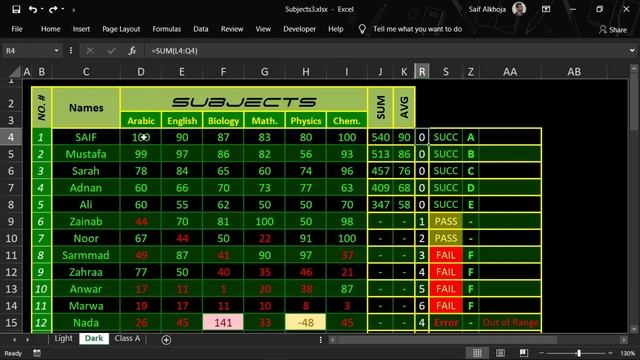The image size is (640, 360).
Task: Click the vertical scrollbar down arrow
Action: (633, 329)
